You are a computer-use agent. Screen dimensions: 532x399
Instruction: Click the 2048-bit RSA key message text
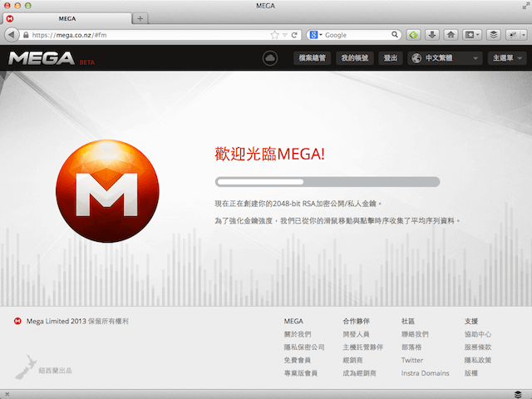click(298, 204)
